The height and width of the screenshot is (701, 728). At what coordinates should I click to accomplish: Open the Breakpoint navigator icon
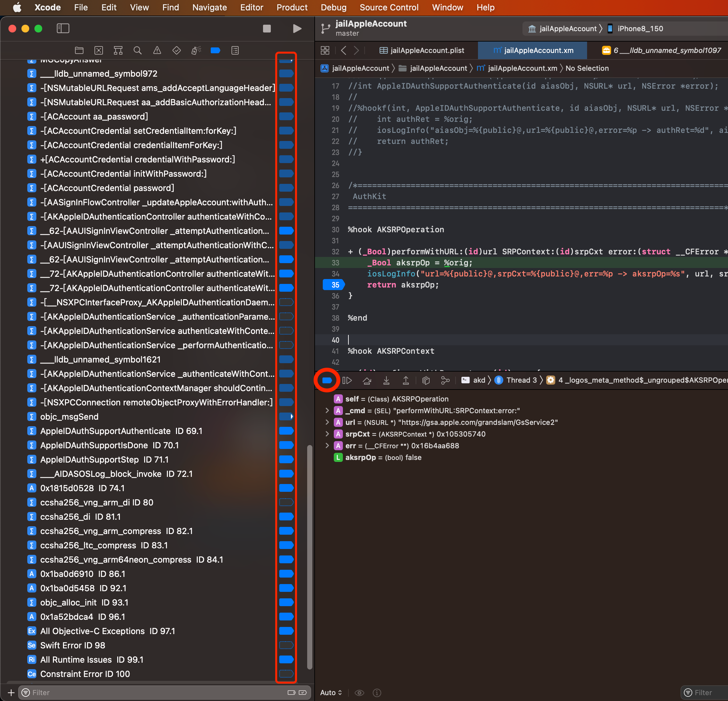(215, 50)
